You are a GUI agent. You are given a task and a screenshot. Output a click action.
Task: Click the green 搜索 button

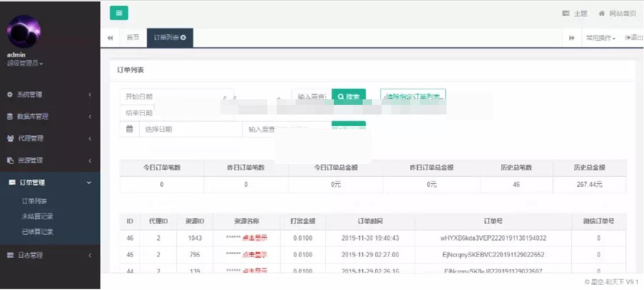click(348, 97)
